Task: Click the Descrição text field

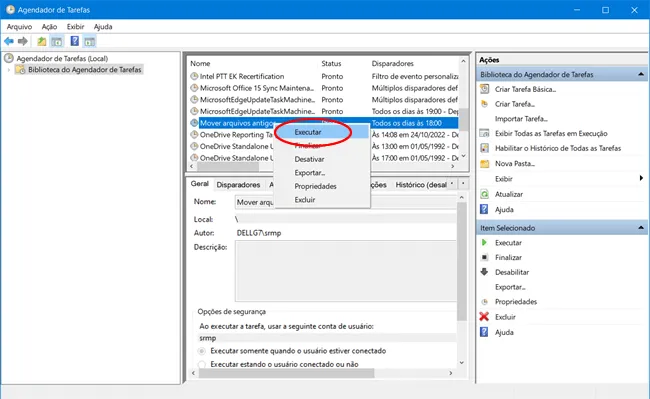Action: 345,271
